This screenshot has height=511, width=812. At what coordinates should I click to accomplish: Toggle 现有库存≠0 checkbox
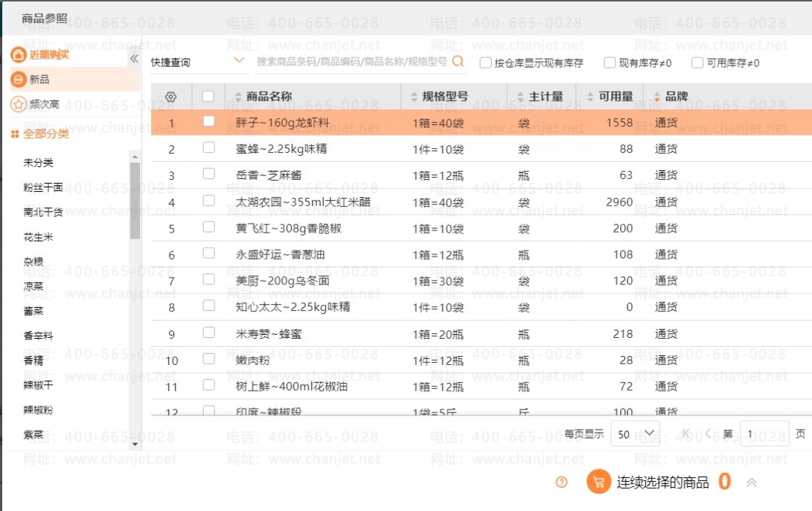coord(610,62)
